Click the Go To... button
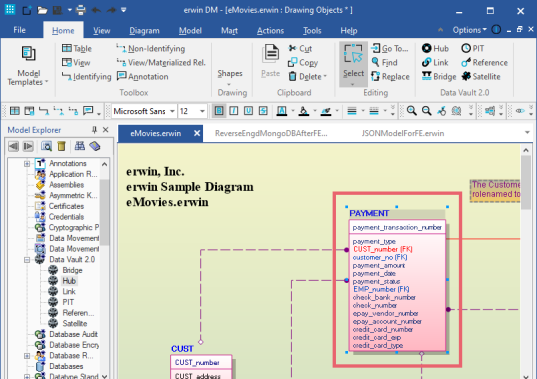 (x=390, y=49)
